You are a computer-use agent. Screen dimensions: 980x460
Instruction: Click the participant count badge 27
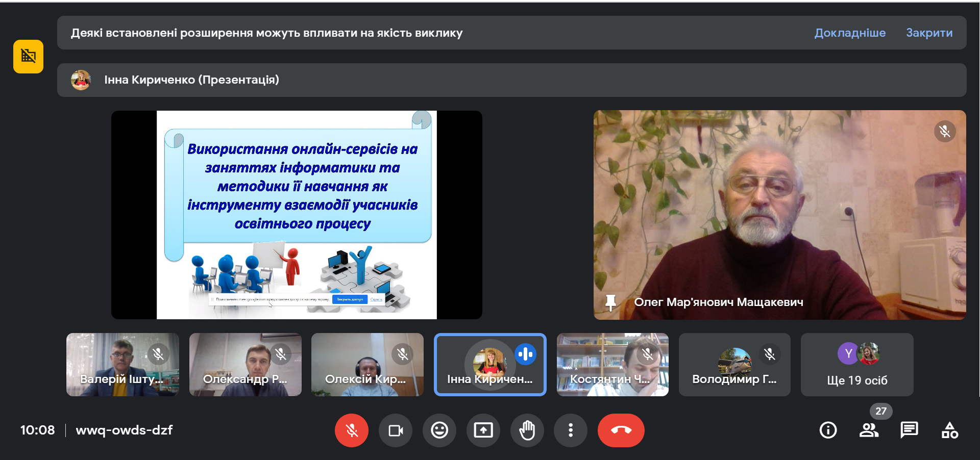click(881, 411)
